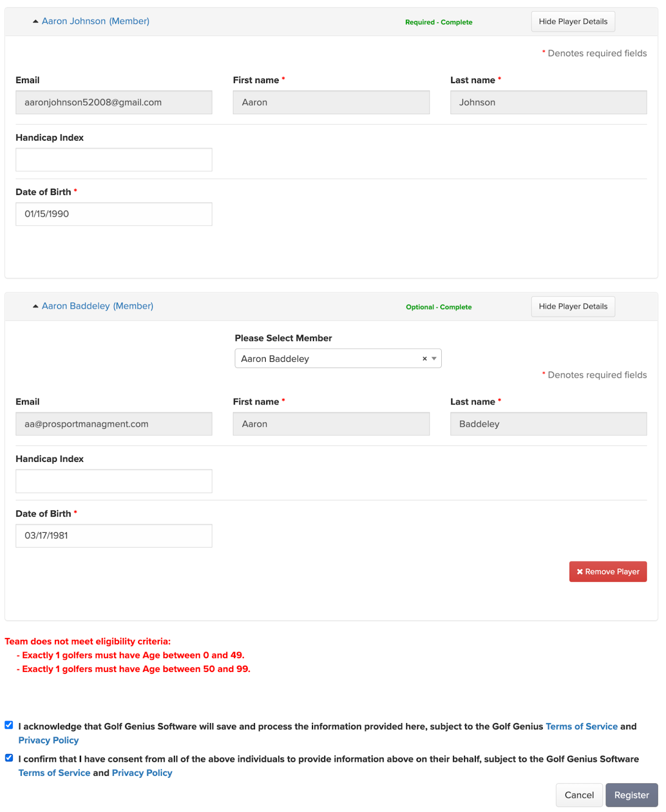The height and width of the screenshot is (812, 666).
Task: Edit the 03/17/1981 Date of Birth field
Action: pyautogui.click(x=114, y=536)
